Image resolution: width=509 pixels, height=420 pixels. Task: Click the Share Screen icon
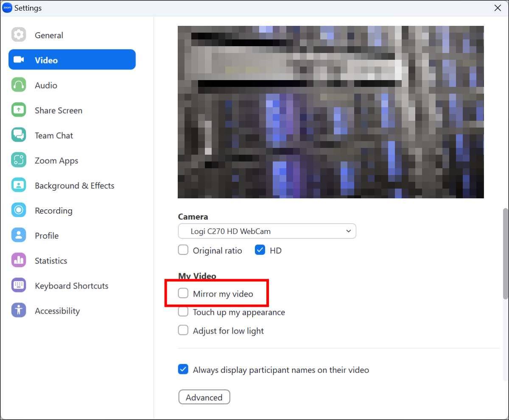(x=19, y=110)
